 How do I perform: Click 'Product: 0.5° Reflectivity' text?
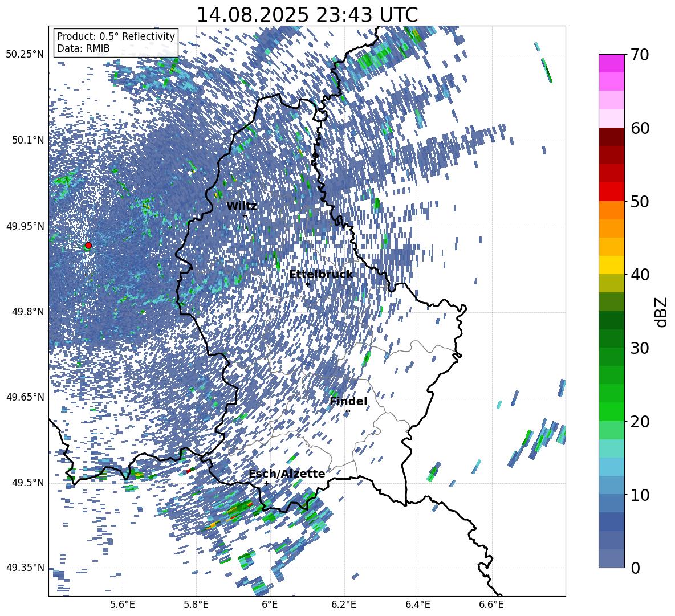[x=116, y=36]
